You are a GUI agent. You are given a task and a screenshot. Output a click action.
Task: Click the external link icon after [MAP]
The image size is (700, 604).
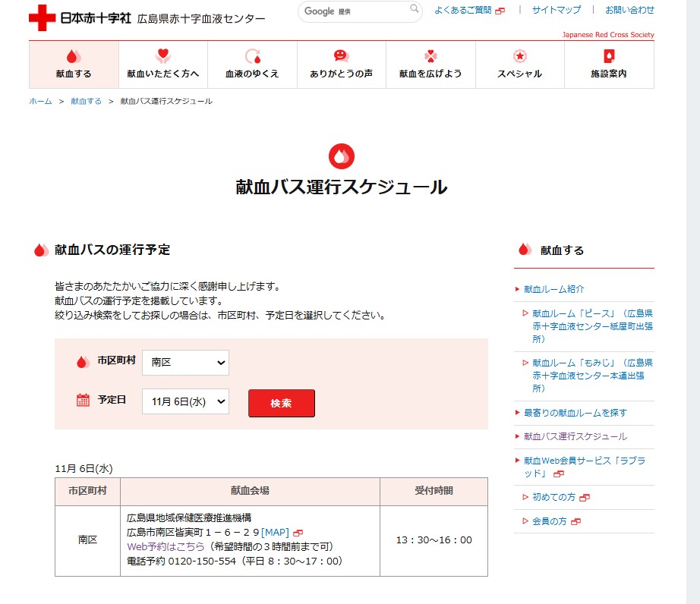click(298, 533)
